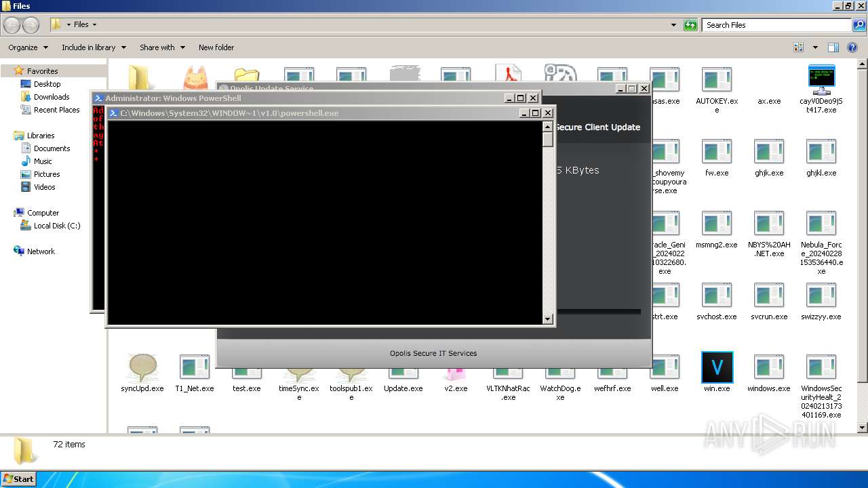868x488 pixels.
Task: Click the Opolis Secure IT Services footer text
Action: coord(433,353)
